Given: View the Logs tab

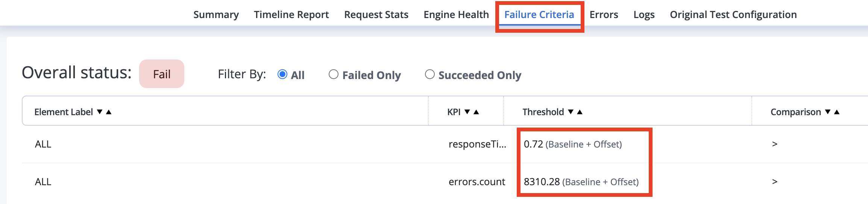Looking at the screenshot, I should click(x=644, y=14).
